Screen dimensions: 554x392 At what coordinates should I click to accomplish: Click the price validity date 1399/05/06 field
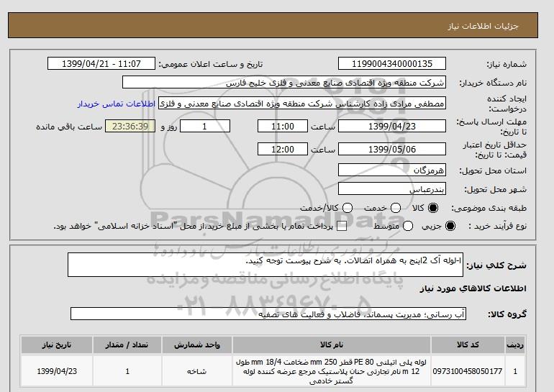point(392,149)
